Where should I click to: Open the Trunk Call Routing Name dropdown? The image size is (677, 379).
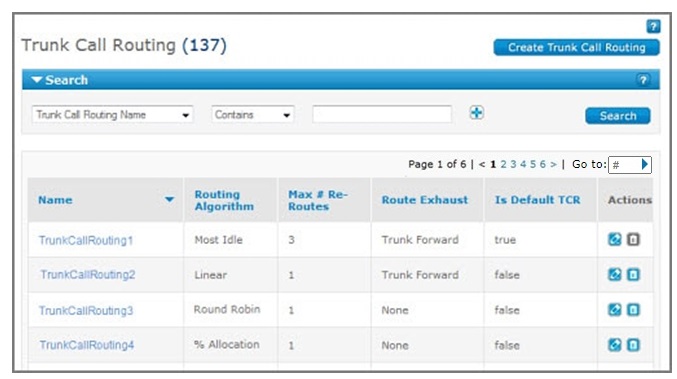click(x=112, y=115)
